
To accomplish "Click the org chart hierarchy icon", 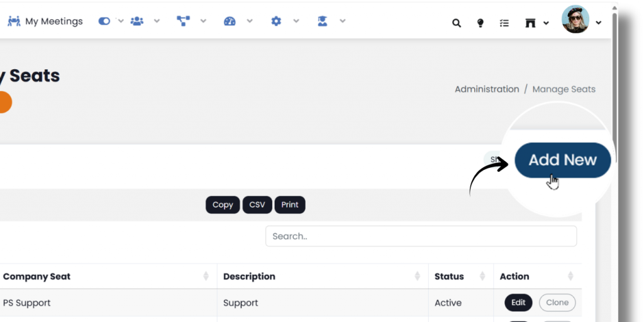I will pyautogui.click(x=183, y=21).
